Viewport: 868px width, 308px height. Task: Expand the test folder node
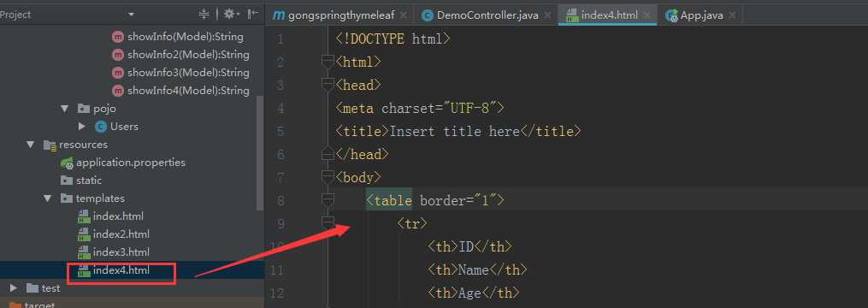pos(14,288)
